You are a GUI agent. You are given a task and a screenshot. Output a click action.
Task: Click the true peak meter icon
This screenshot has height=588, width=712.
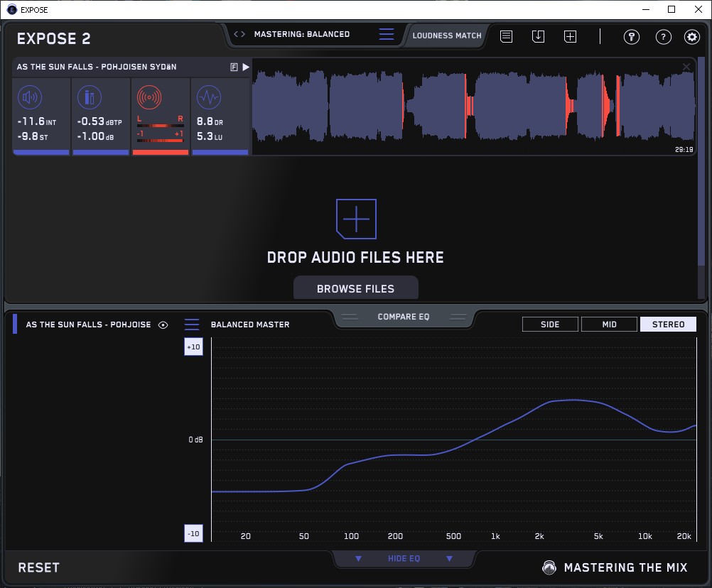[90, 97]
